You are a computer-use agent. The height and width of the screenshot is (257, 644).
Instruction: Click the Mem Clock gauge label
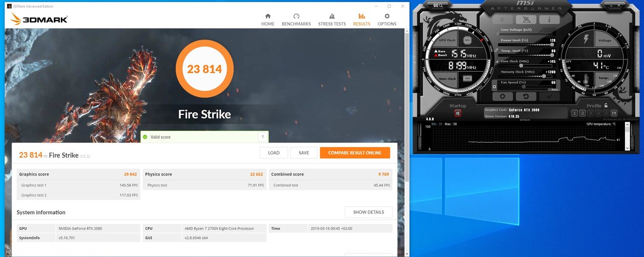[447, 79]
